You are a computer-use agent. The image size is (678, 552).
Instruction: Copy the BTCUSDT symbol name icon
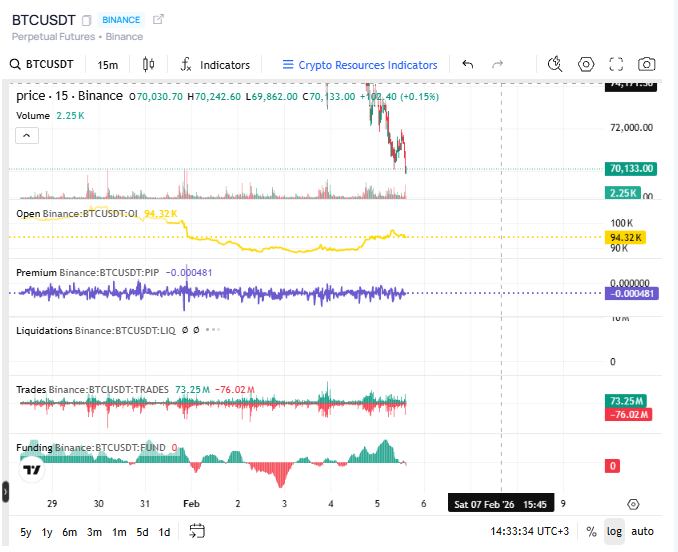pos(86,20)
